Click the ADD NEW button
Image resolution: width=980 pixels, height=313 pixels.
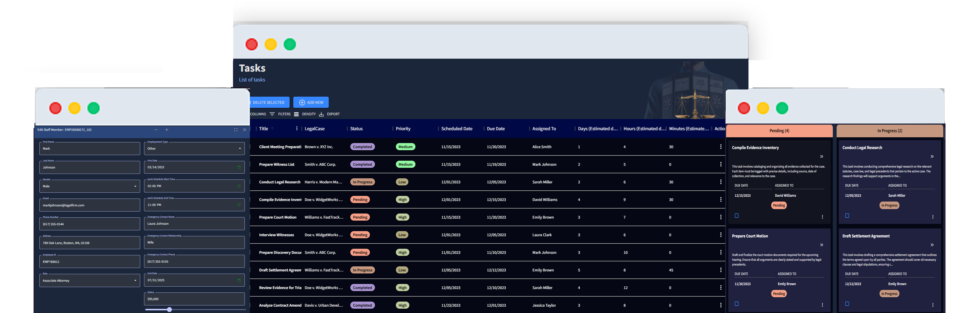tap(311, 102)
